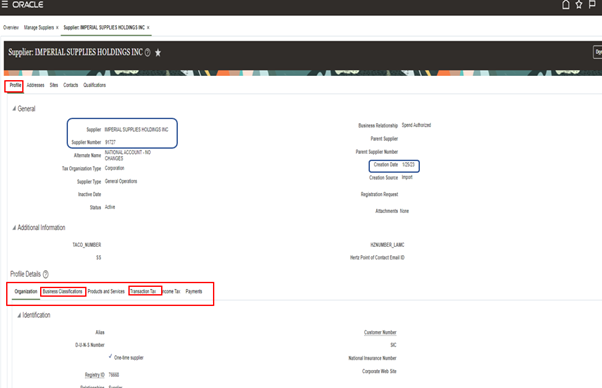Open the hamburger navigation menu

coord(5,5)
